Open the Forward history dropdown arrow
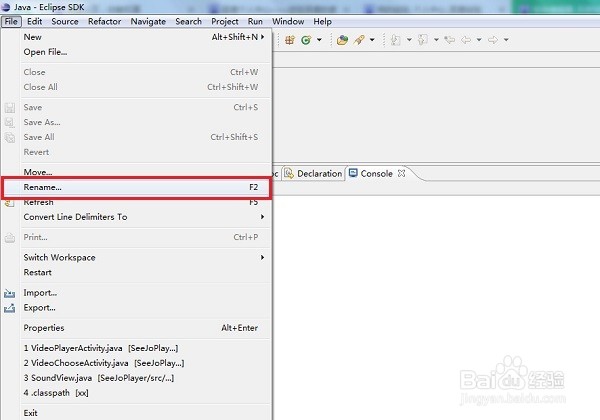The image size is (600, 420). (x=506, y=40)
